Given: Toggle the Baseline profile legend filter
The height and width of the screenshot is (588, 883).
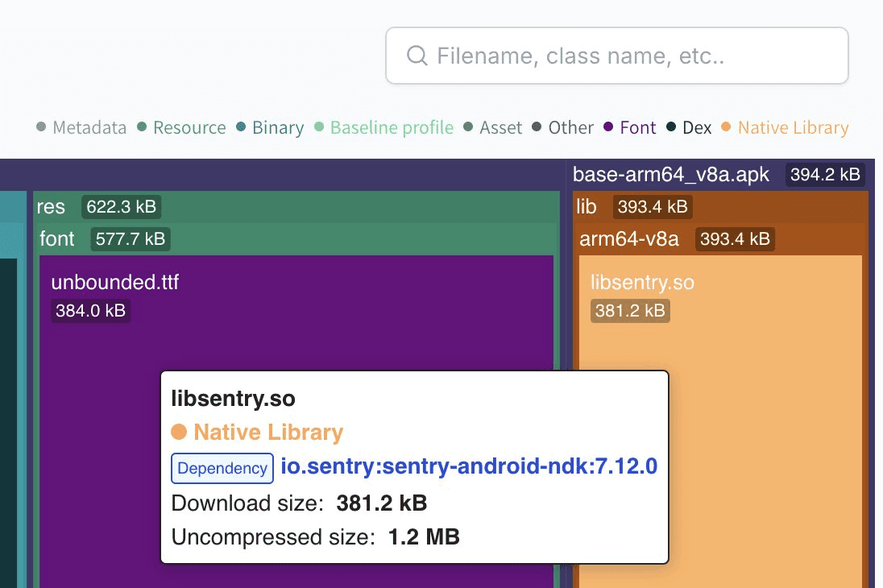Looking at the screenshot, I should coord(392,127).
